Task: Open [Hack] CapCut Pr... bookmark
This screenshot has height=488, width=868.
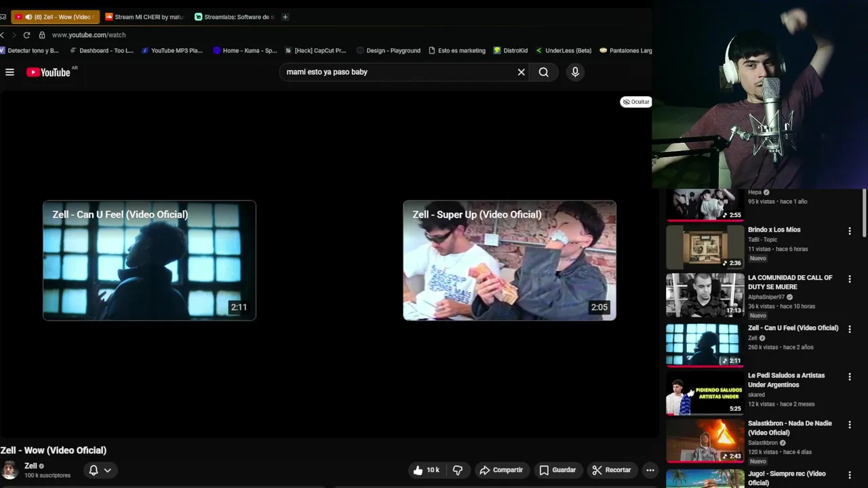Action: (x=315, y=50)
